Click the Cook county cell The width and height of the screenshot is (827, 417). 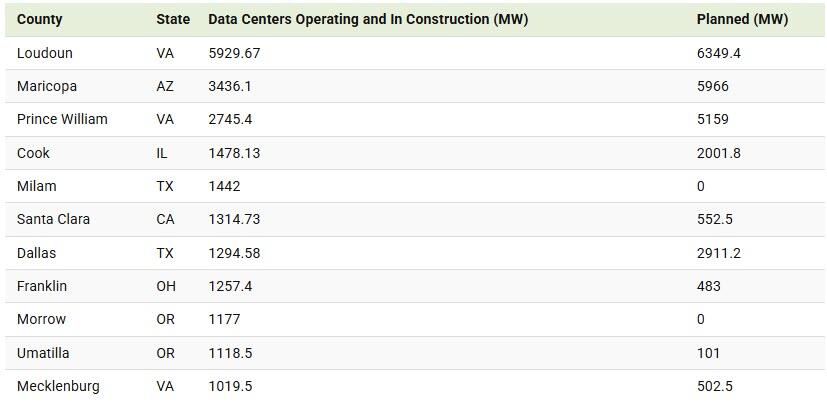click(33, 153)
